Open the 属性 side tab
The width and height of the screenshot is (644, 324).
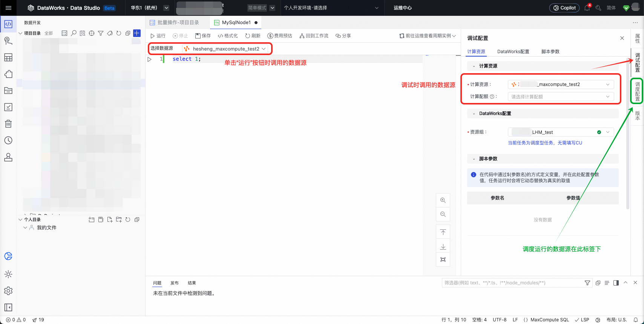pos(637,38)
